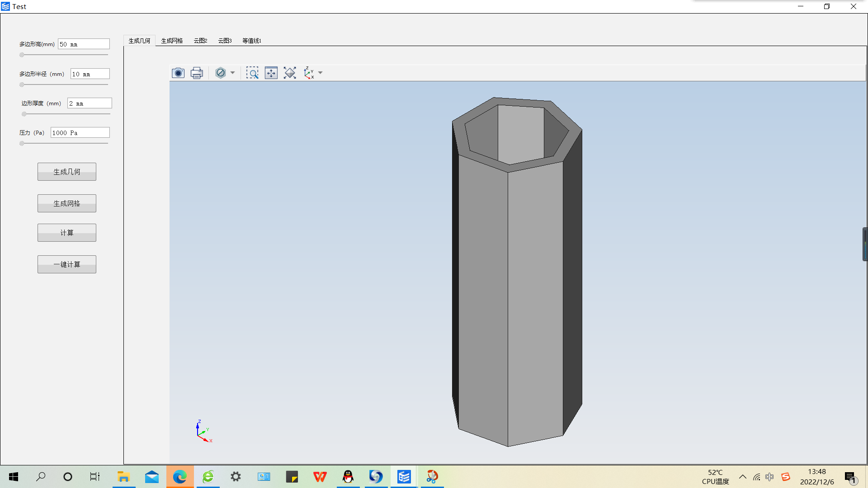Image resolution: width=868 pixels, height=488 pixels.
Task: Open the WPS Office icon on taskbar
Action: click(x=320, y=477)
